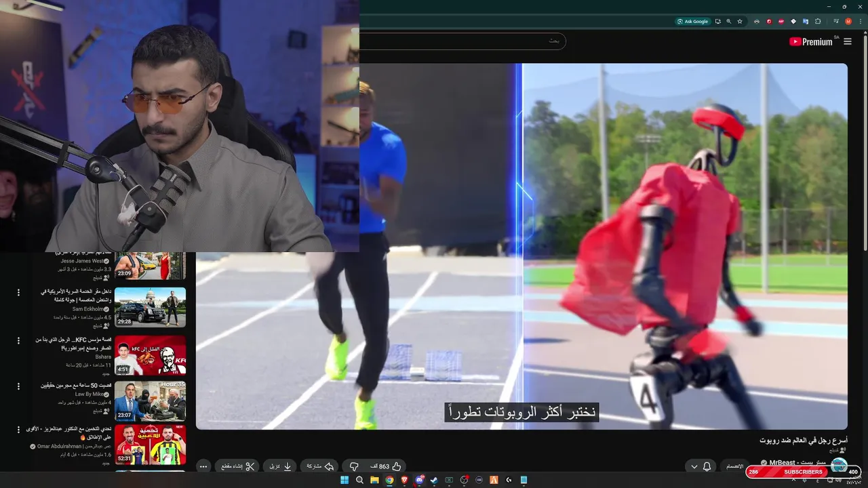Image resolution: width=868 pixels, height=488 pixels.
Task: Click the KFC founder story video title
Action: 73,344
